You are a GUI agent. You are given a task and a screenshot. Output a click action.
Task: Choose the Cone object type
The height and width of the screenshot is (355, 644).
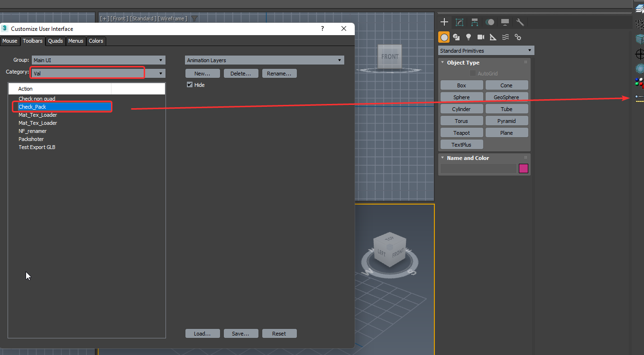506,85
